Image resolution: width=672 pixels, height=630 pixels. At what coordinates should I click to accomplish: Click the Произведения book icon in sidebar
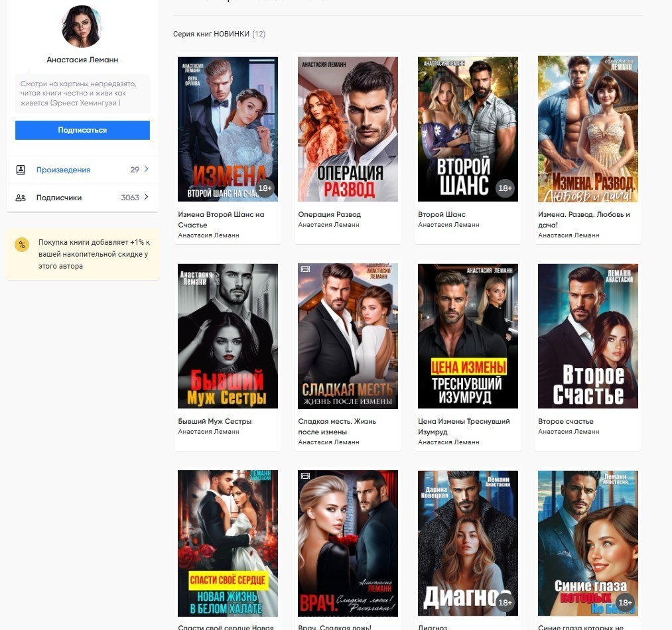(21, 170)
